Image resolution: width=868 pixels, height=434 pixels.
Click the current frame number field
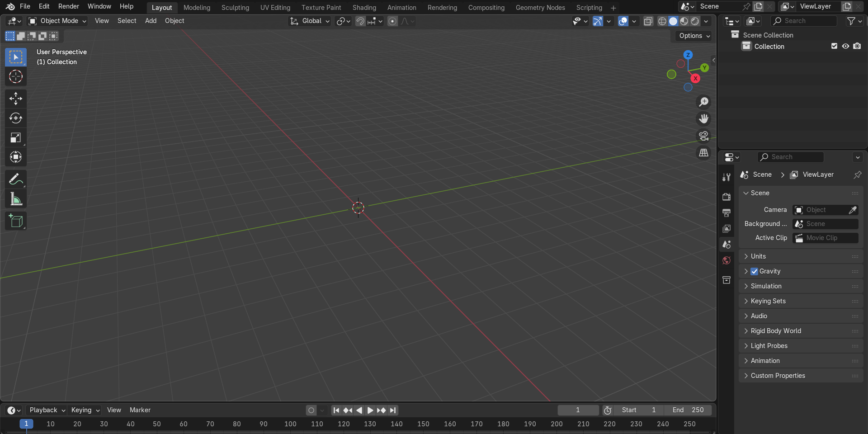578,410
